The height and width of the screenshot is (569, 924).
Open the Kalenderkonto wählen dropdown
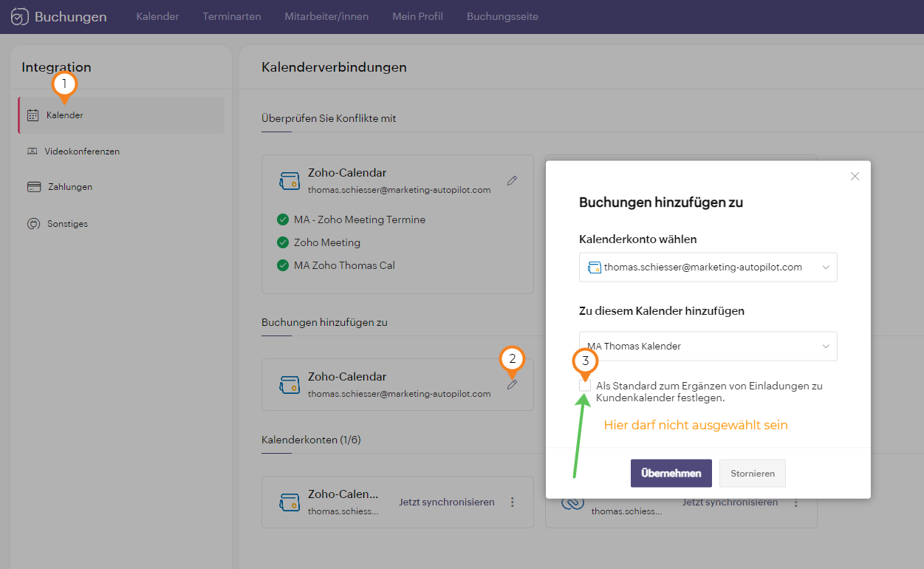tap(708, 268)
